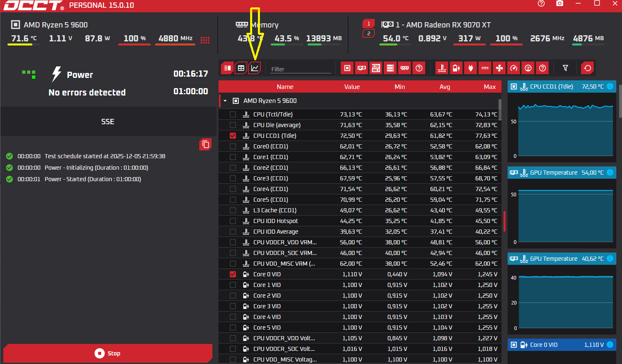Filter sensors by CPU hardware icon
The height and width of the screenshot is (364, 622).
(x=347, y=68)
